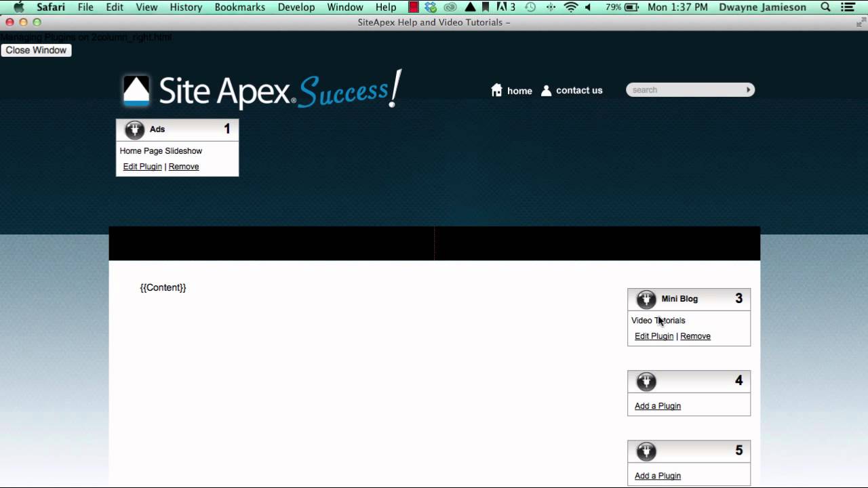Open the Wi-Fi status menu
Screen dimensions: 868x488
point(571,7)
